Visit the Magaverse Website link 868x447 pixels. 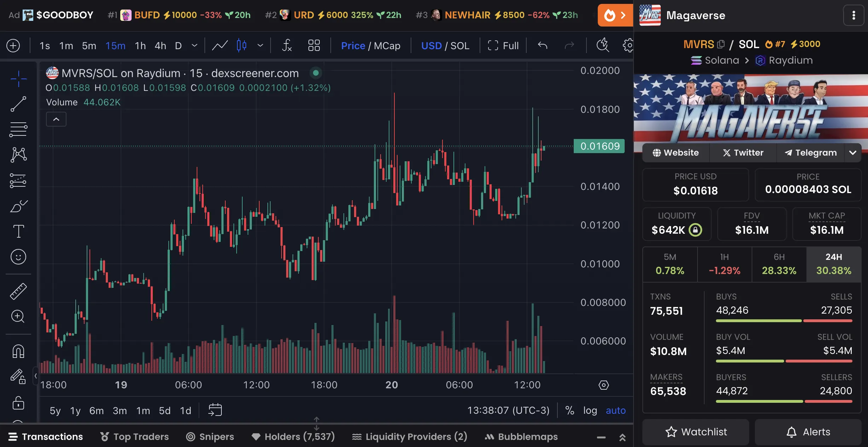coord(676,152)
